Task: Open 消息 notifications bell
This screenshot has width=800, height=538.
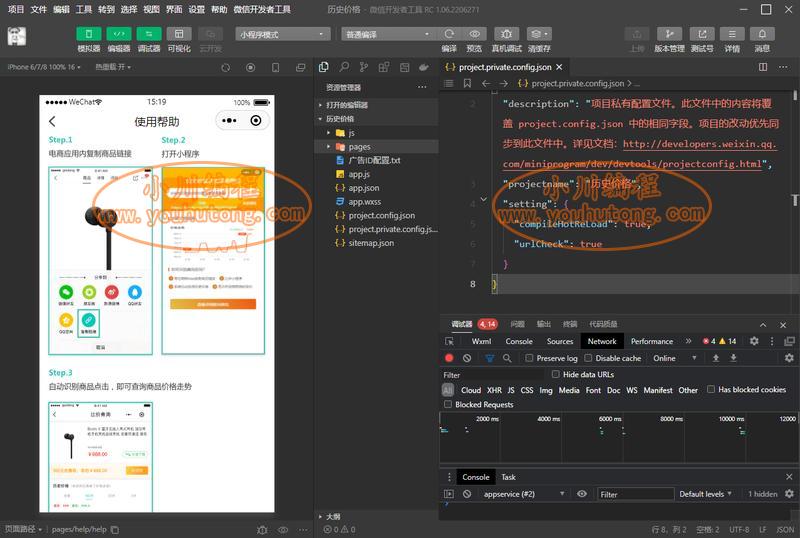Action: click(x=762, y=34)
